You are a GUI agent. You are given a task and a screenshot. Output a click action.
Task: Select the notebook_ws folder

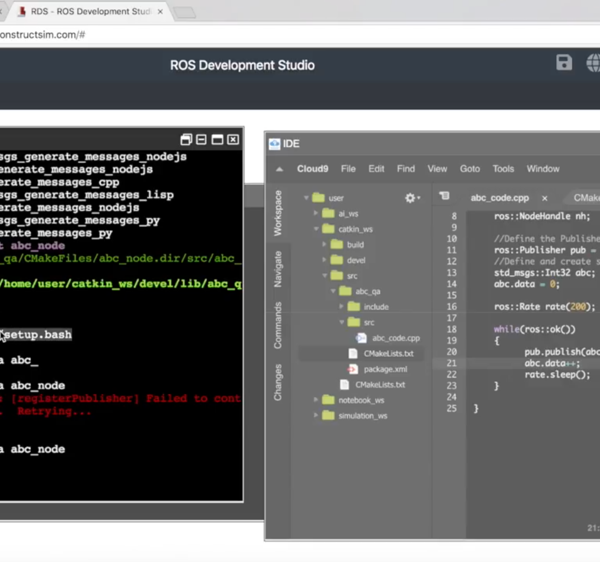point(361,401)
